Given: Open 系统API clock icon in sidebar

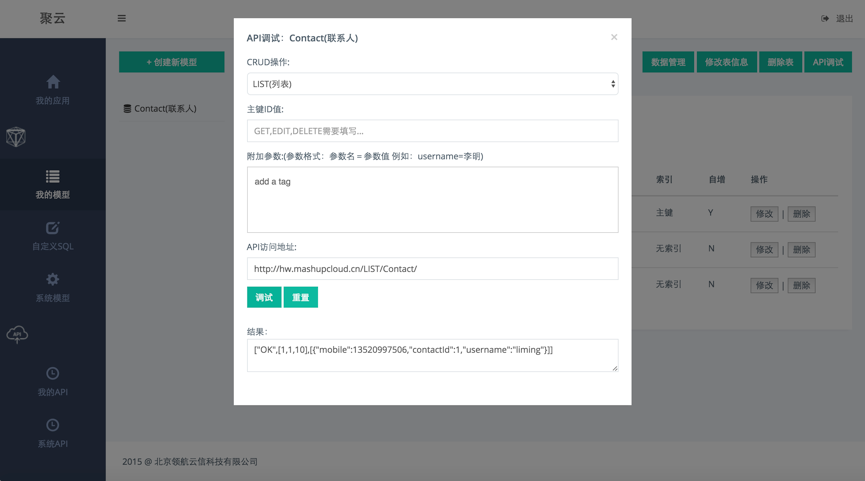Looking at the screenshot, I should point(53,425).
